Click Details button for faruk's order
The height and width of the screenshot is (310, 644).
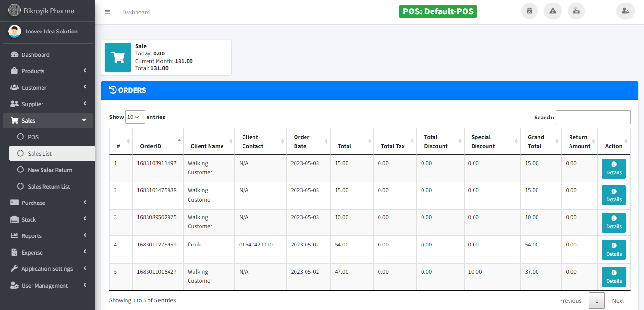click(x=613, y=250)
